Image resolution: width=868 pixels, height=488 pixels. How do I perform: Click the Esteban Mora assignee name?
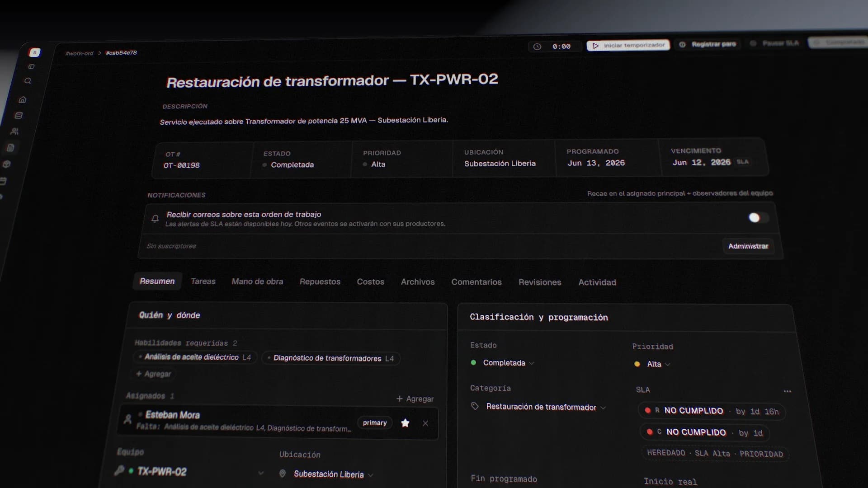coord(172,415)
